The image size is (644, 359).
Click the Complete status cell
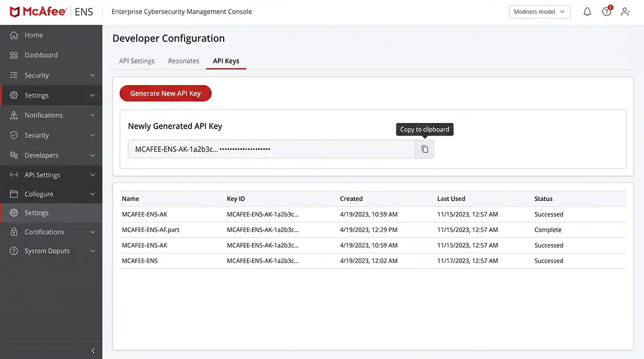coord(548,230)
